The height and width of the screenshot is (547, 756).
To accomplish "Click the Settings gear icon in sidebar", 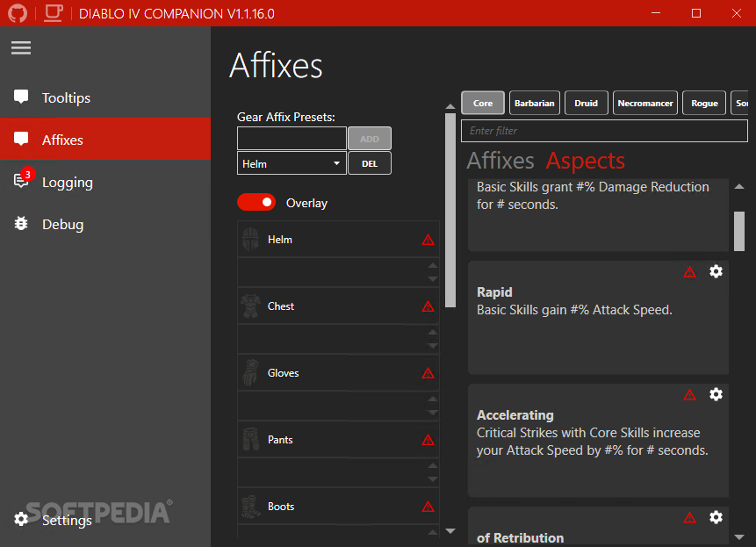I will (x=21, y=519).
